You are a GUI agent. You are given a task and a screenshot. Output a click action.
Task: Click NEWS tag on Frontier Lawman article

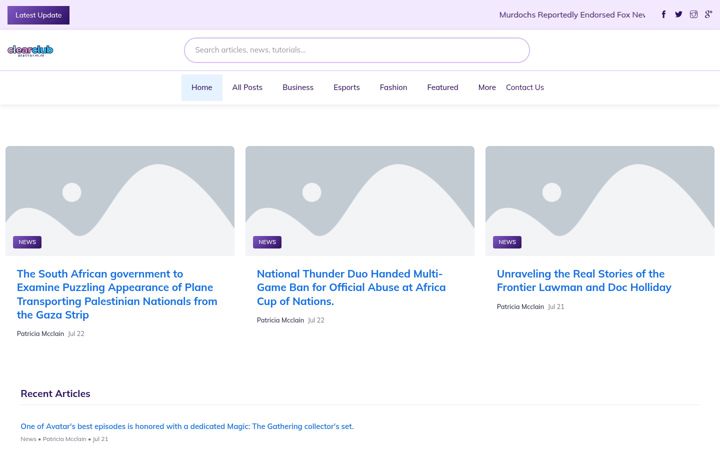click(507, 242)
